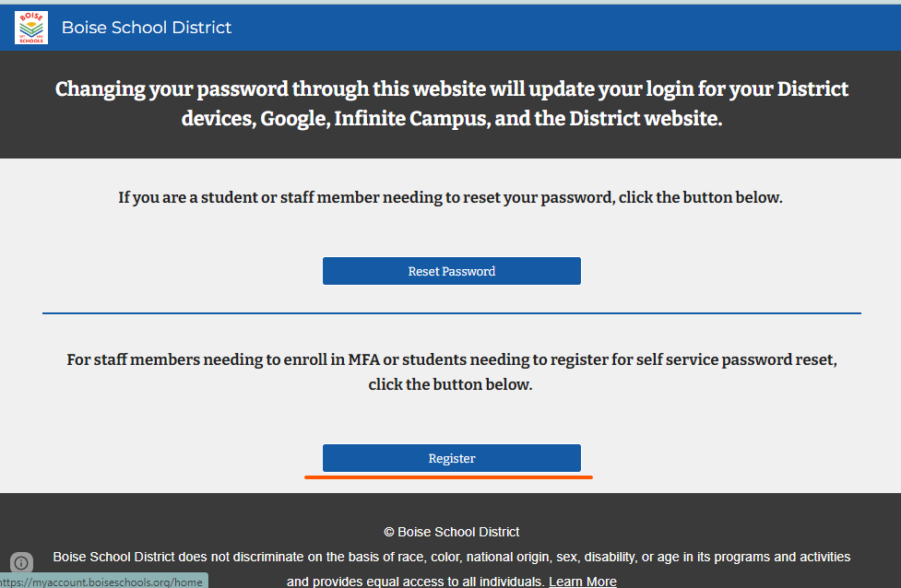This screenshot has width=901, height=588.
Task: Click the word "Google" in the banner
Action: coord(295,118)
